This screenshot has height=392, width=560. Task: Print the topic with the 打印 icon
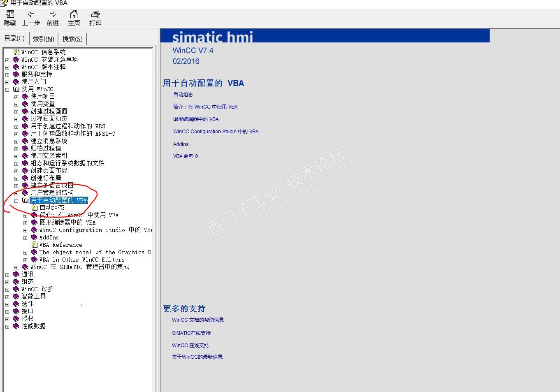(95, 14)
